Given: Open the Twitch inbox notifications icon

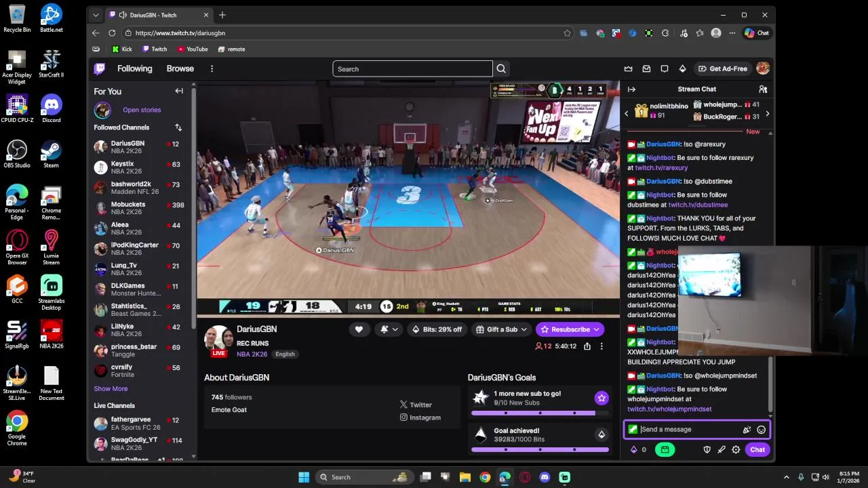Looking at the screenshot, I should point(646,68).
